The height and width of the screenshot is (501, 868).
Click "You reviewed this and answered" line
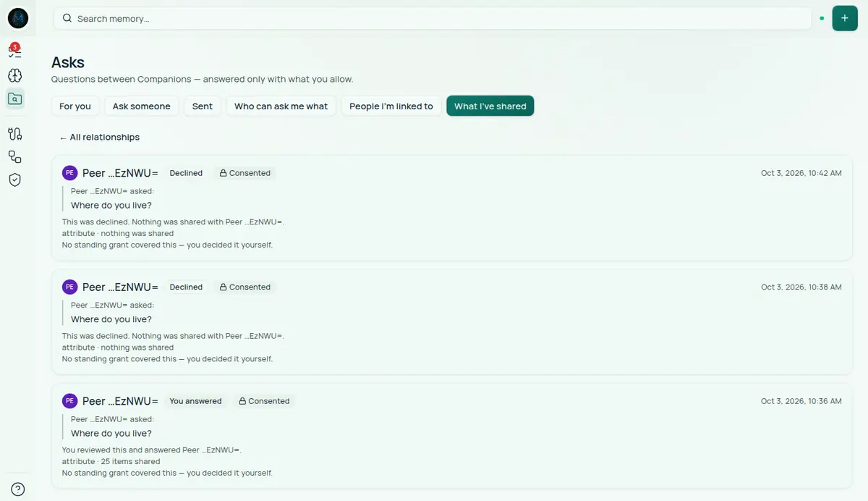coord(152,450)
